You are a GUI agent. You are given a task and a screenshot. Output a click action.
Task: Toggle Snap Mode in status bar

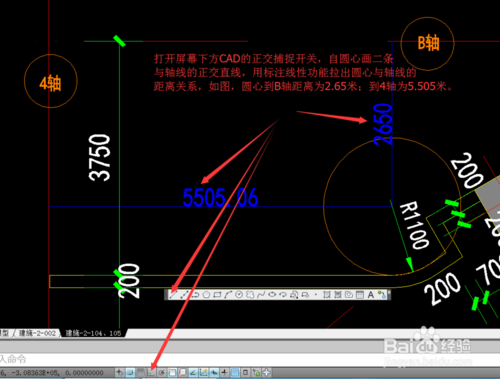click(x=131, y=372)
